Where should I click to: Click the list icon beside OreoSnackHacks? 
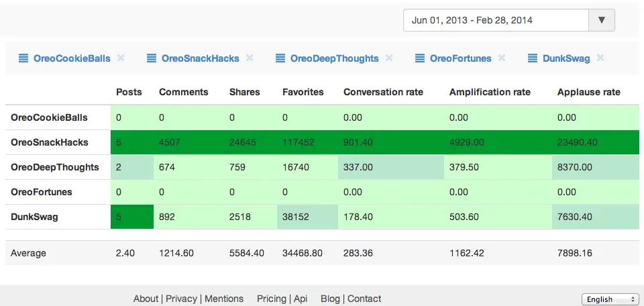click(152, 58)
